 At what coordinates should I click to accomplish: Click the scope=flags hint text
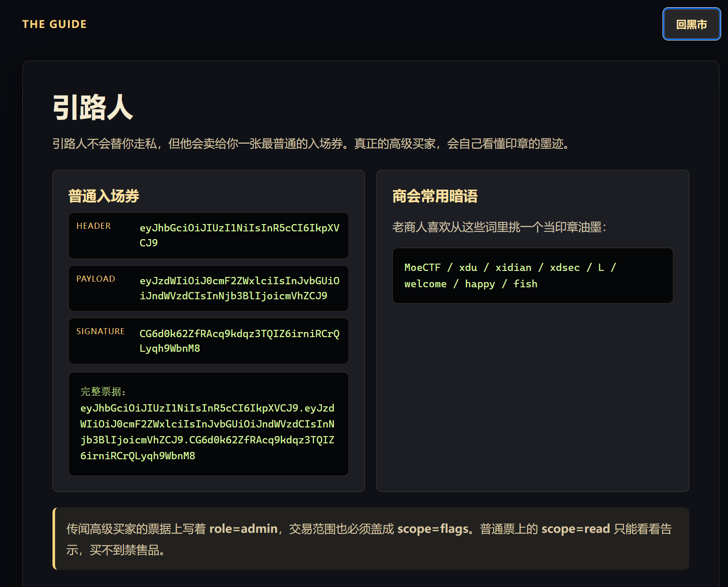click(x=432, y=529)
